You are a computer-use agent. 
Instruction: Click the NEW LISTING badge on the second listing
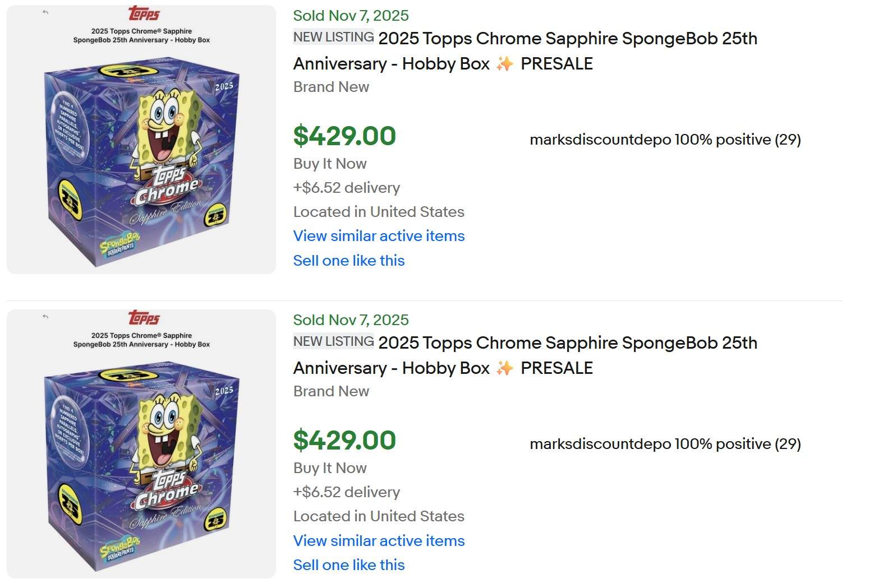pos(333,341)
